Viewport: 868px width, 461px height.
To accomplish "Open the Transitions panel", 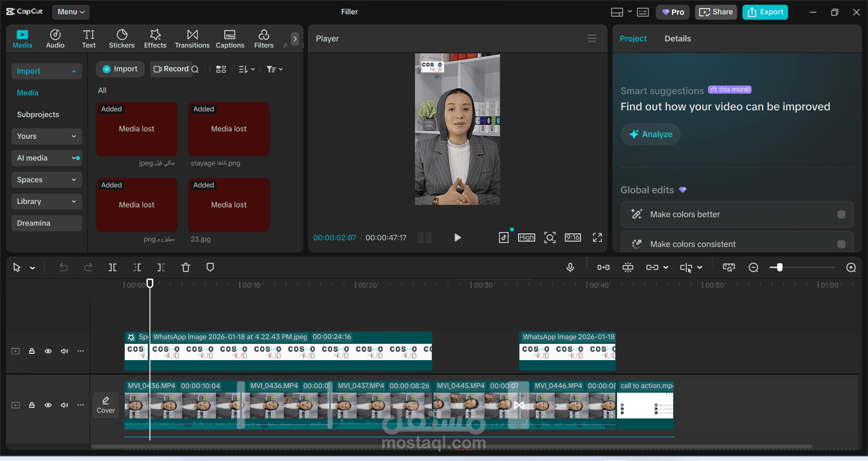I will click(192, 39).
